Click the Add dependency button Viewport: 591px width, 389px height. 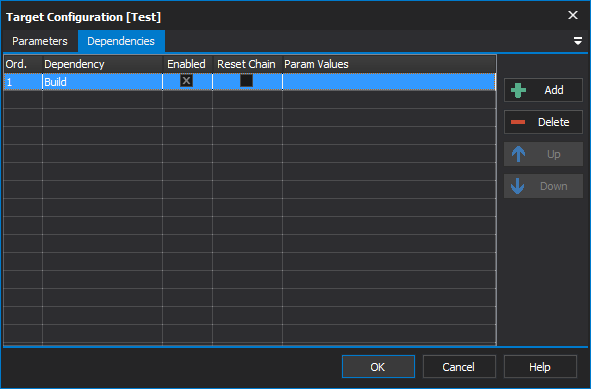(543, 90)
